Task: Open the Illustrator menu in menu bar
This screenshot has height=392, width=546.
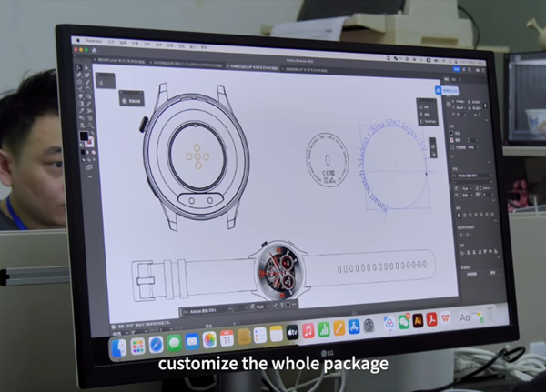Action: click(94, 42)
